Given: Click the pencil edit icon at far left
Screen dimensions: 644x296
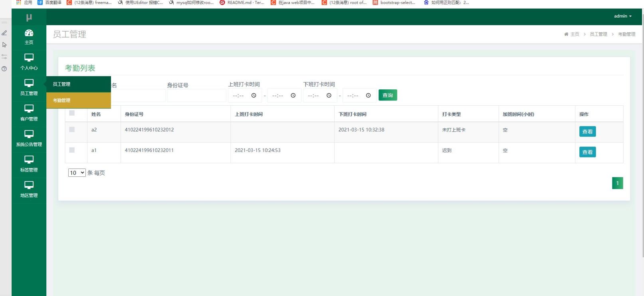Looking at the screenshot, I should pos(4,33).
